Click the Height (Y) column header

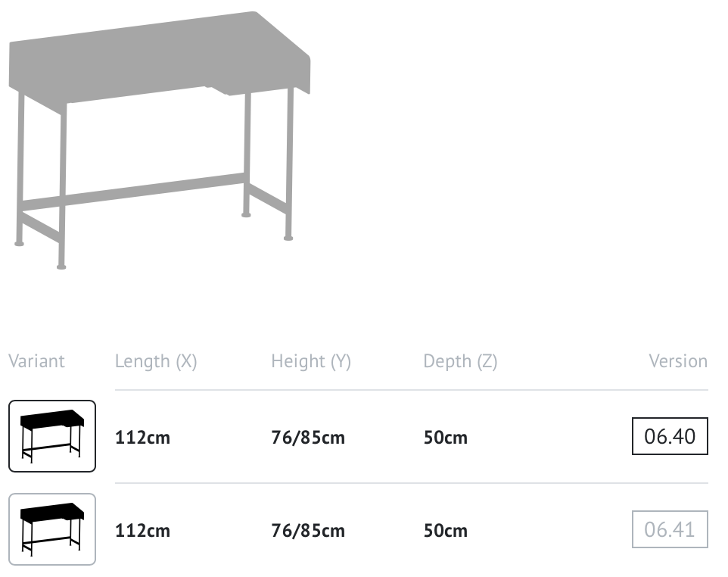[311, 361]
